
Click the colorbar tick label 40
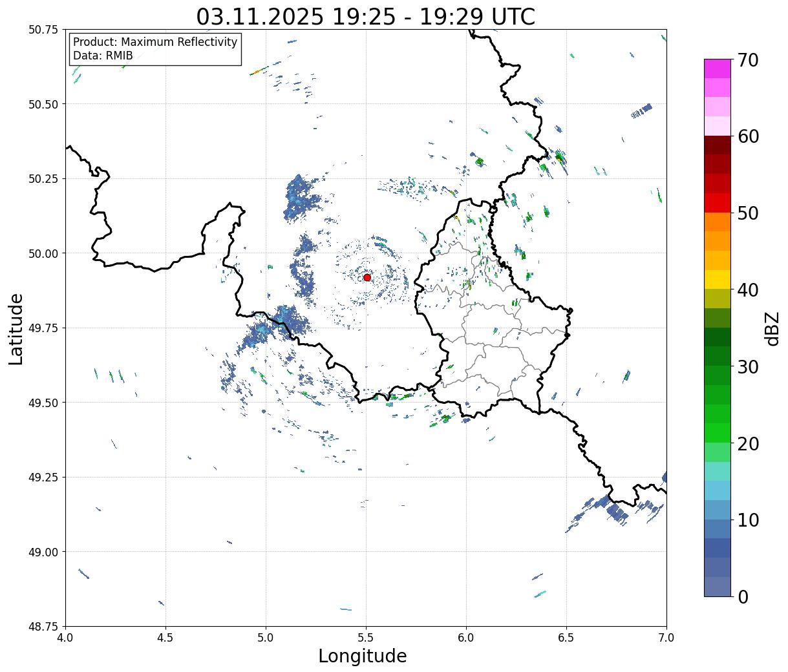click(x=749, y=290)
